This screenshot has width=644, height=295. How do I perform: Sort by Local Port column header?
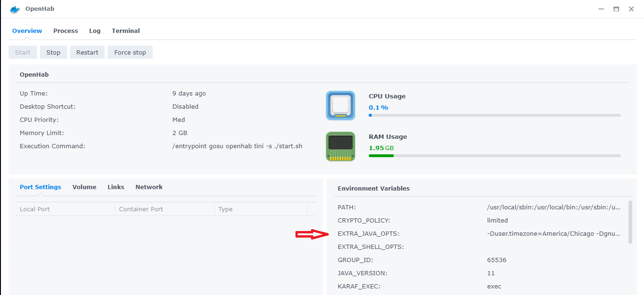pyautogui.click(x=65, y=209)
